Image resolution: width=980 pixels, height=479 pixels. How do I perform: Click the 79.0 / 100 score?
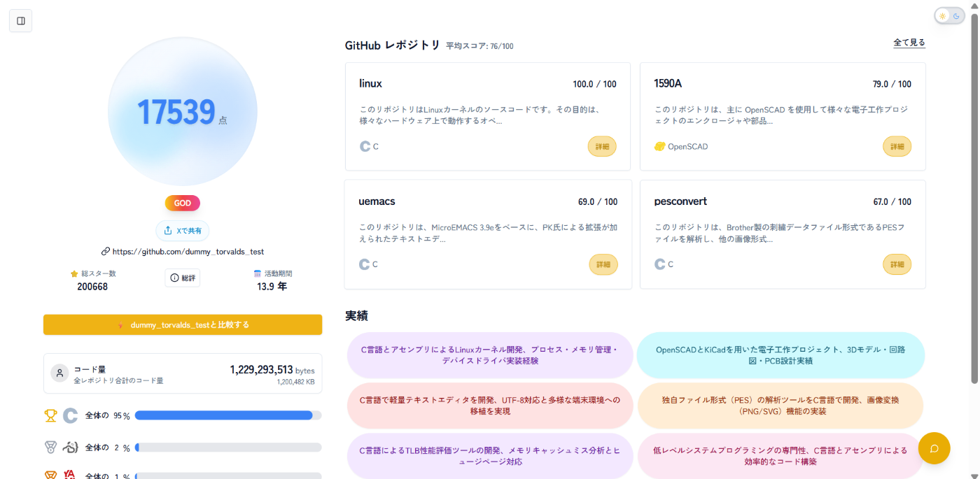892,84
